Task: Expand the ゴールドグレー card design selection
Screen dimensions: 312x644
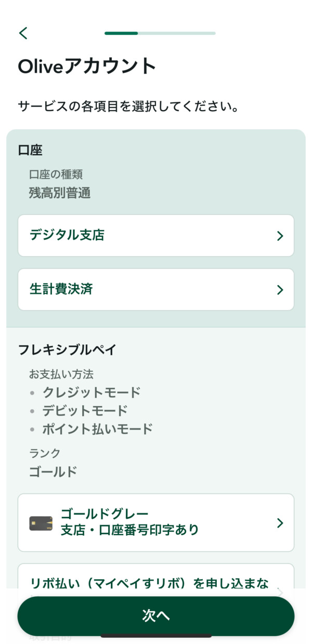Action: pyautogui.click(x=156, y=522)
